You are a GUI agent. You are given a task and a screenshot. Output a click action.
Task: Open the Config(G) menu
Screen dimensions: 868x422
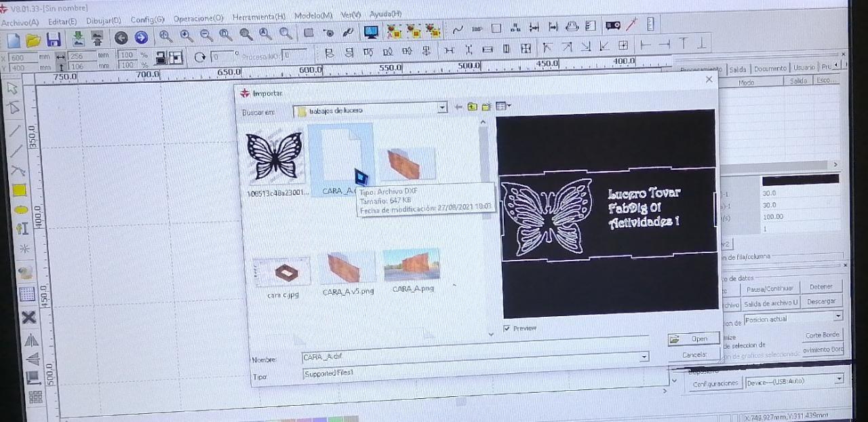pyautogui.click(x=147, y=20)
